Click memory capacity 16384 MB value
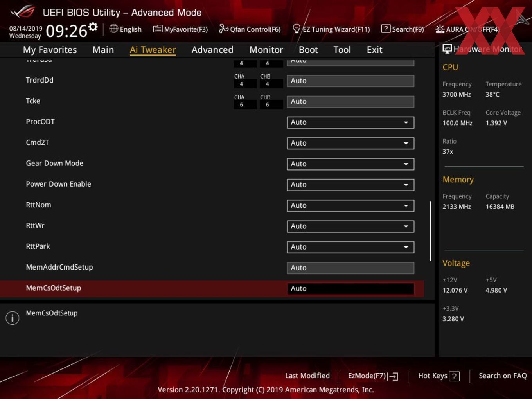This screenshot has width=532, height=399. click(500, 207)
